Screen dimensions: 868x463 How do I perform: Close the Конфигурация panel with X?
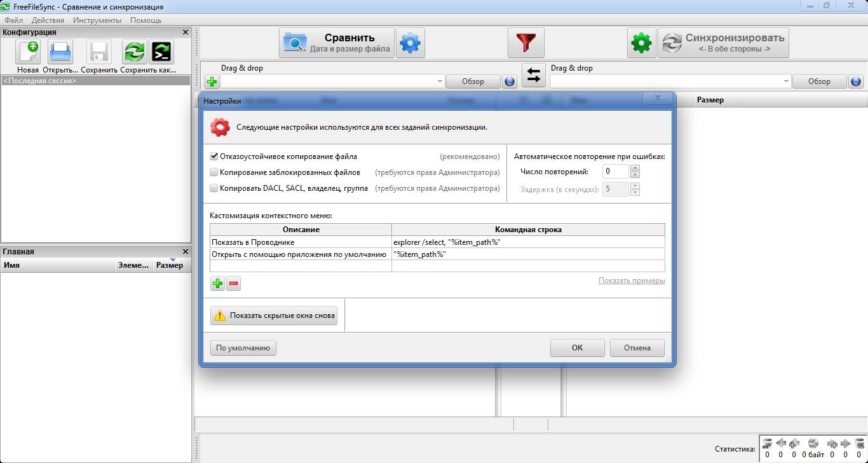pos(186,32)
